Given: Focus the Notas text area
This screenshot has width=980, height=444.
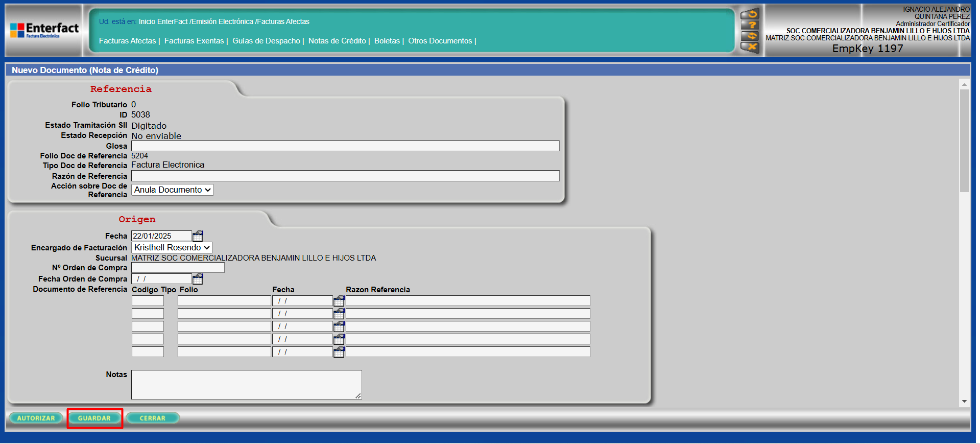Looking at the screenshot, I should pyautogui.click(x=246, y=384).
